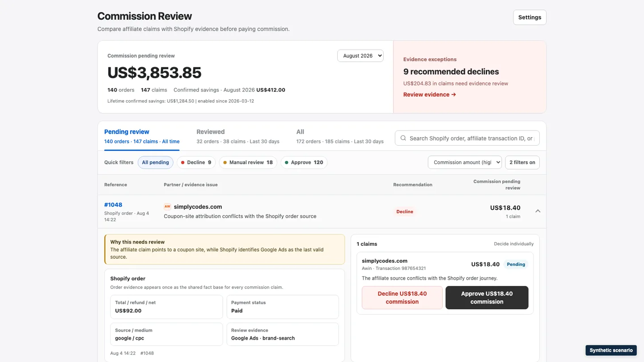The height and width of the screenshot is (362, 644).
Task: Click 'US$3,853.85' pending commission total
Action: tap(154, 72)
